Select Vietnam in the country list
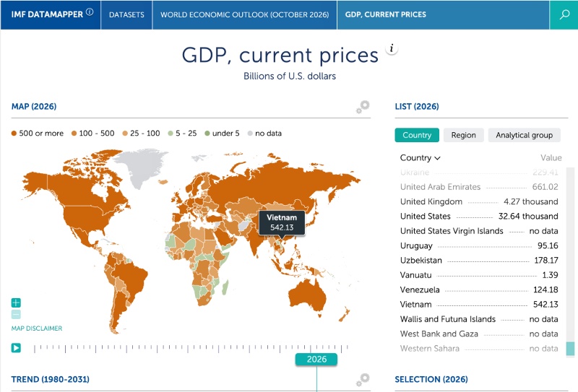The width and height of the screenshot is (578, 392). (479, 305)
